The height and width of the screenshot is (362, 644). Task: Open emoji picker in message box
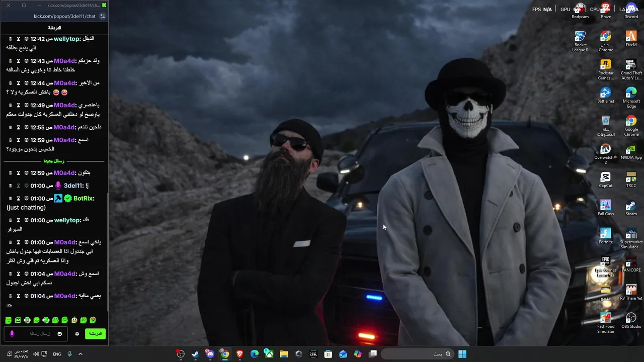[x=59, y=334]
